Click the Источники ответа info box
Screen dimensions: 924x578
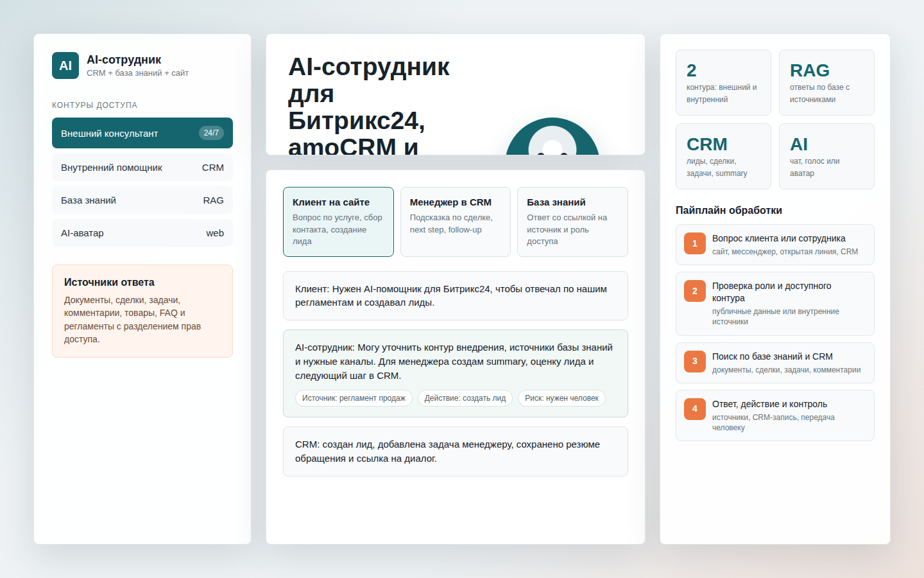[142, 311]
